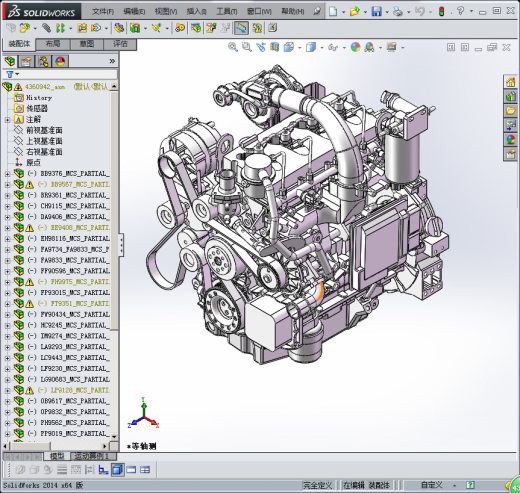Click the Edit Appearance color sphere icon
This screenshot has height=493, width=520.
point(355,47)
